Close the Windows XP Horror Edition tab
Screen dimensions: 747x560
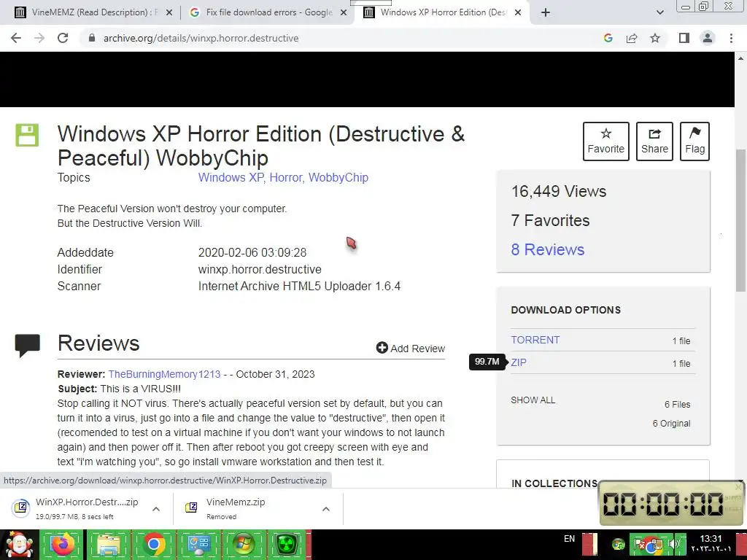pos(519,13)
